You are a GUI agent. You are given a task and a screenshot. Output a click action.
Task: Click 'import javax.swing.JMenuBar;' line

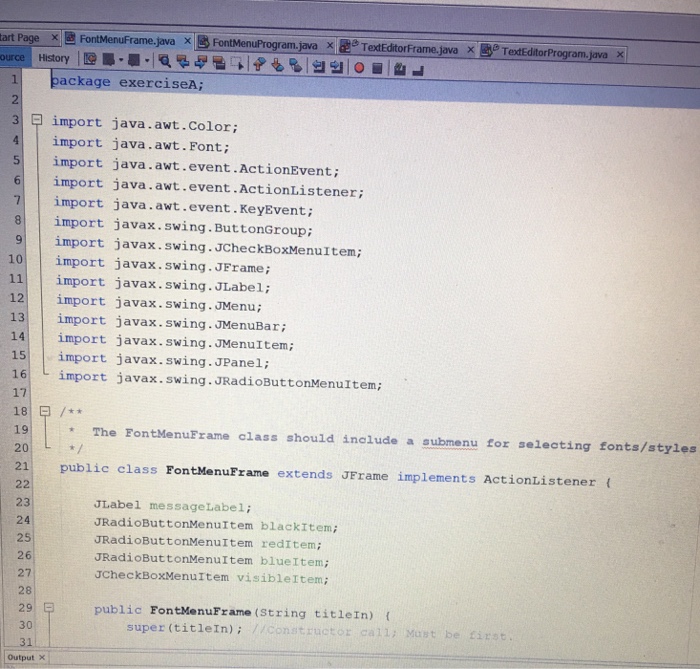point(171,323)
